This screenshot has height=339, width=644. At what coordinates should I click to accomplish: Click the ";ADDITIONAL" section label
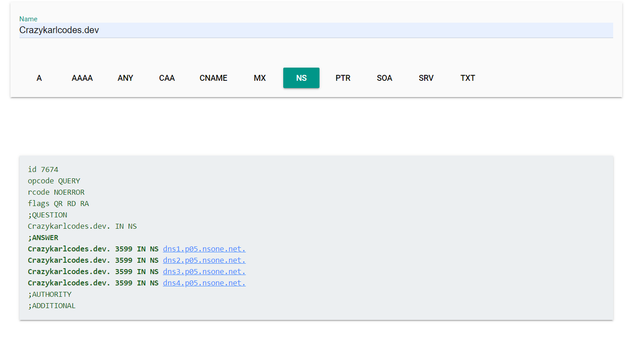tap(52, 306)
